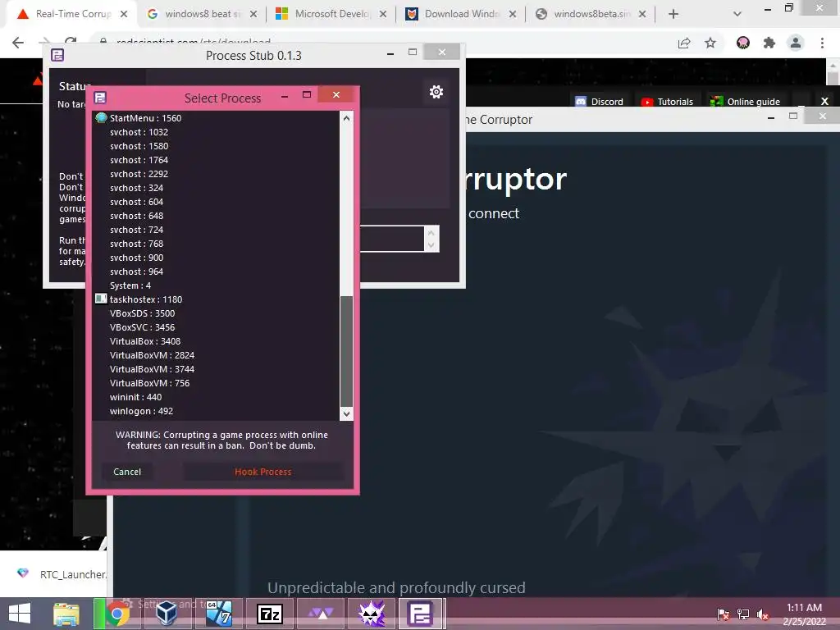Select svchost : 724 process

[x=217, y=230]
